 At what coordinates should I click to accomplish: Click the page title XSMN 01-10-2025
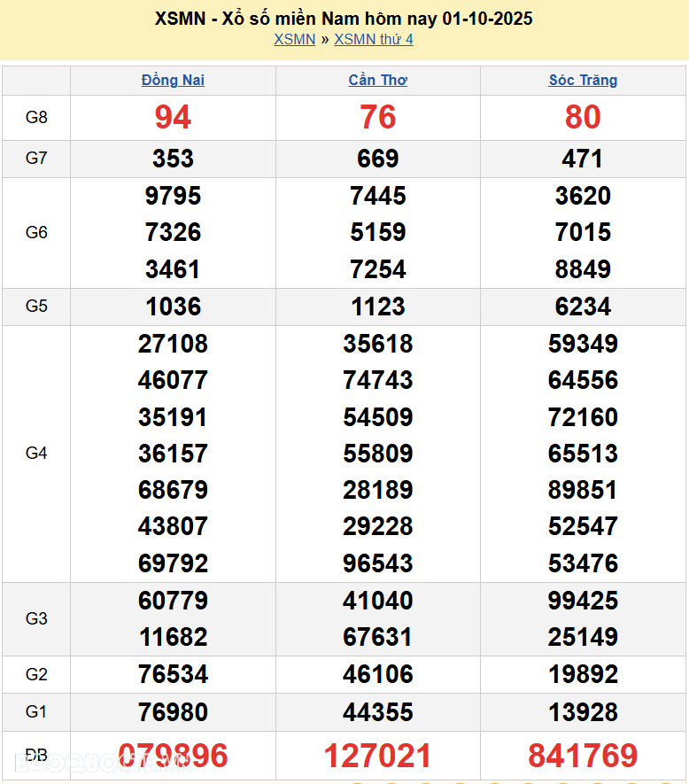344,19
